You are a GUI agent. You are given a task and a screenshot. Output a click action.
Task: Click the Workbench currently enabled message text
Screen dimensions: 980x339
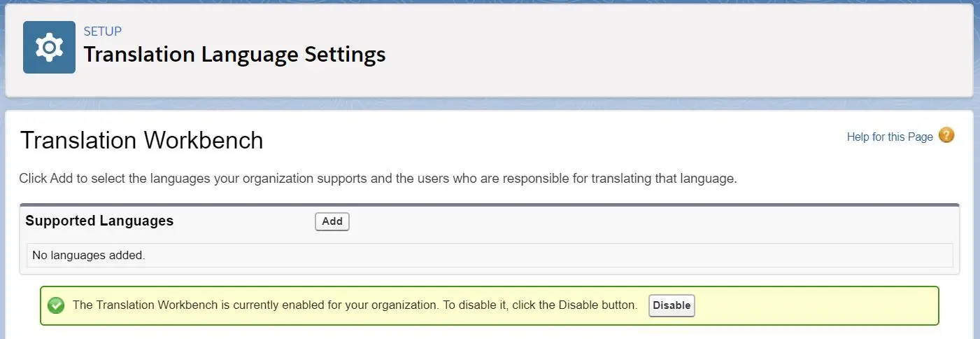point(355,305)
